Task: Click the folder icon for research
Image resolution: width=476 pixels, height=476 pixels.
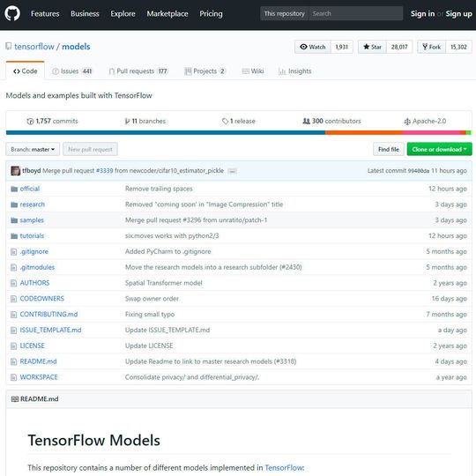Action: pos(14,205)
